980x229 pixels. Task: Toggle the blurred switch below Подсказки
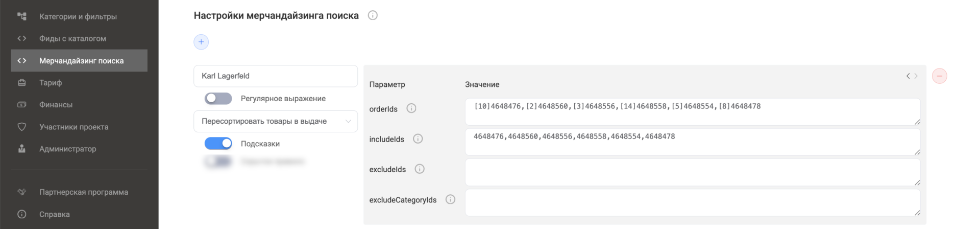pyautogui.click(x=218, y=162)
